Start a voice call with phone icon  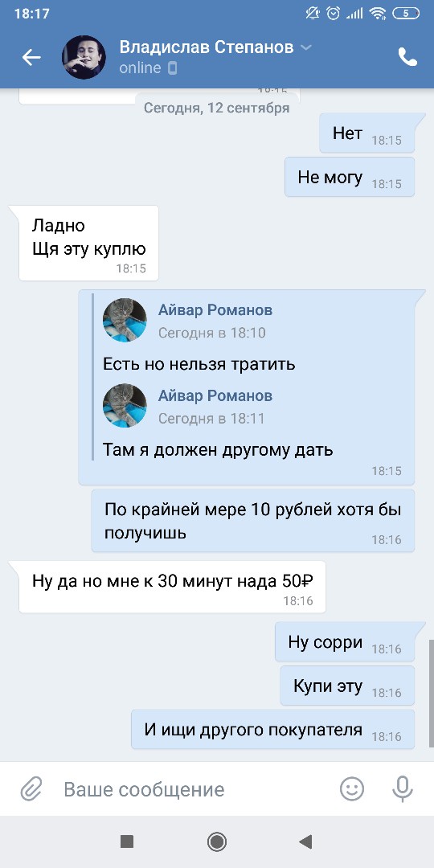tap(408, 57)
